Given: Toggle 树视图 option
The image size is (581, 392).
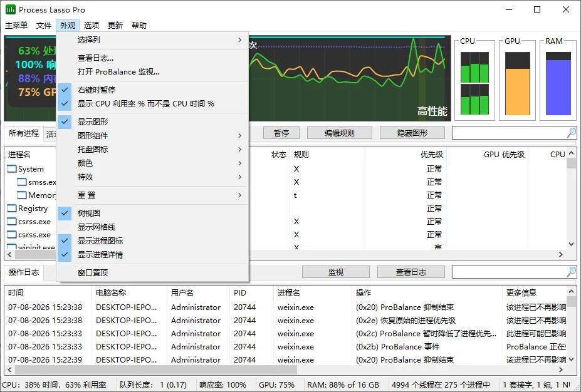Looking at the screenshot, I should coord(152,213).
